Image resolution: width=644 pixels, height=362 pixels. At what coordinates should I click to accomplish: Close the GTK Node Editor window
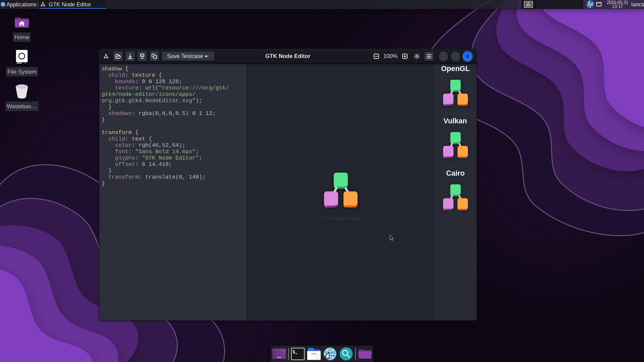(468, 56)
